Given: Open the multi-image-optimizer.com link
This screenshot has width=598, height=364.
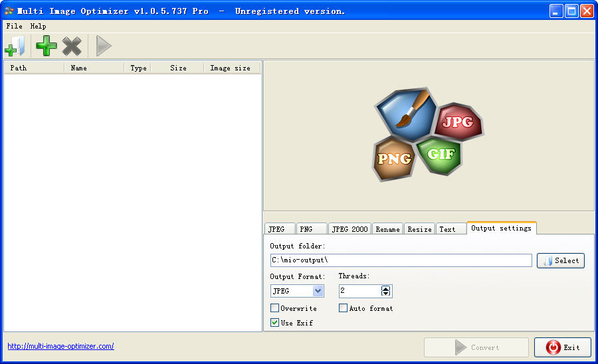Looking at the screenshot, I should [x=60, y=346].
